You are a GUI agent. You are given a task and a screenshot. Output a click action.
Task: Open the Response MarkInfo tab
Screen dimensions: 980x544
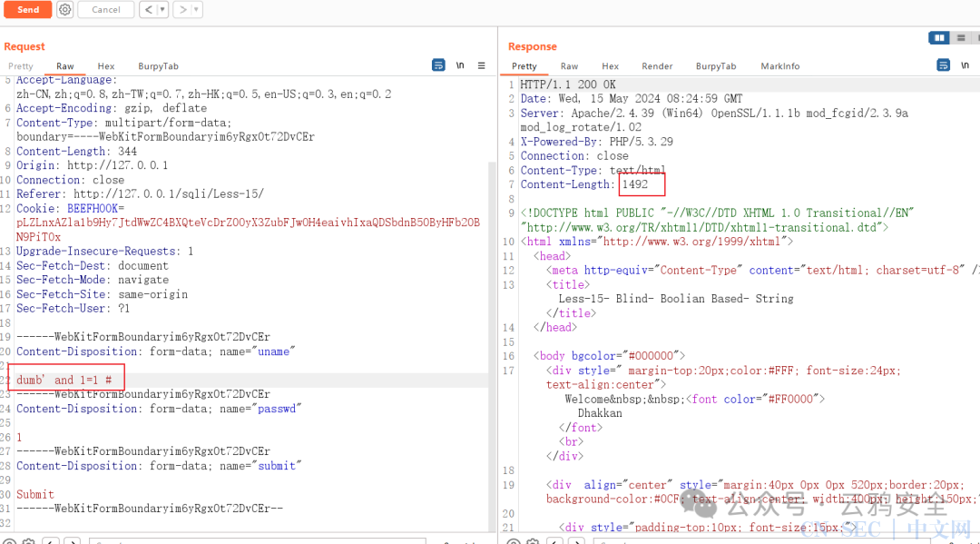(x=780, y=66)
